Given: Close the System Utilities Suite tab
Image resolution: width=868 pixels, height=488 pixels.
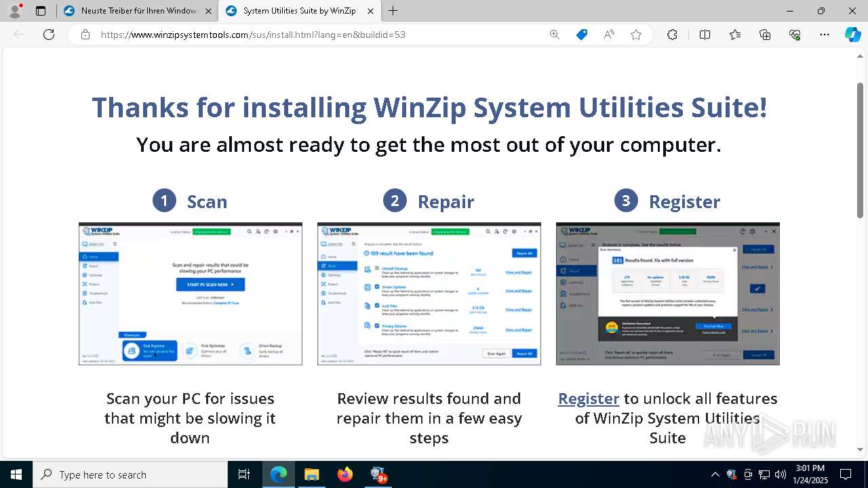Looking at the screenshot, I should pyautogui.click(x=370, y=11).
